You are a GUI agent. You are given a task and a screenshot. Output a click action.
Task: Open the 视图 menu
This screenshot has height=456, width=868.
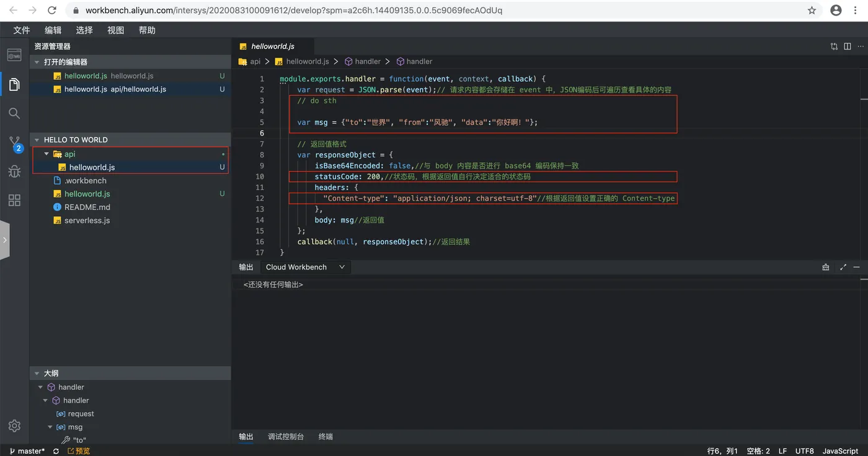click(116, 30)
